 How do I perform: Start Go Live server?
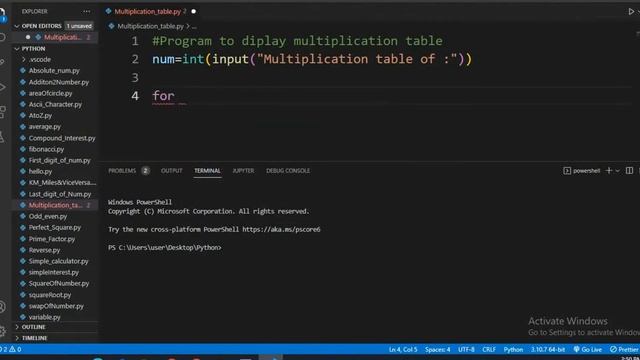(588, 349)
